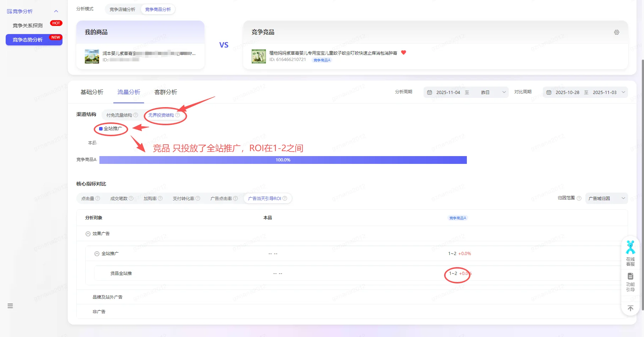This screenshot has width=644, height=337.
Task: Click the 品牌及站外广告 row
Action: (352, 297)
